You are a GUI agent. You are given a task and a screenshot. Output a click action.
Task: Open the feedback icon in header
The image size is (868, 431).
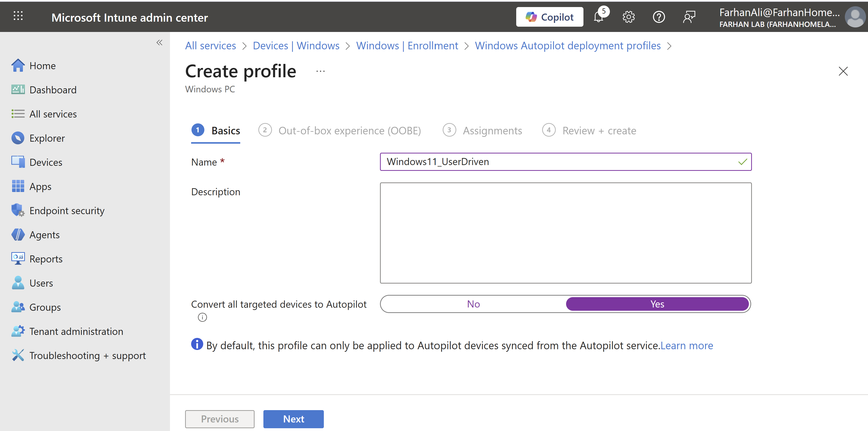pyautogui.click(x=689, y=17)
